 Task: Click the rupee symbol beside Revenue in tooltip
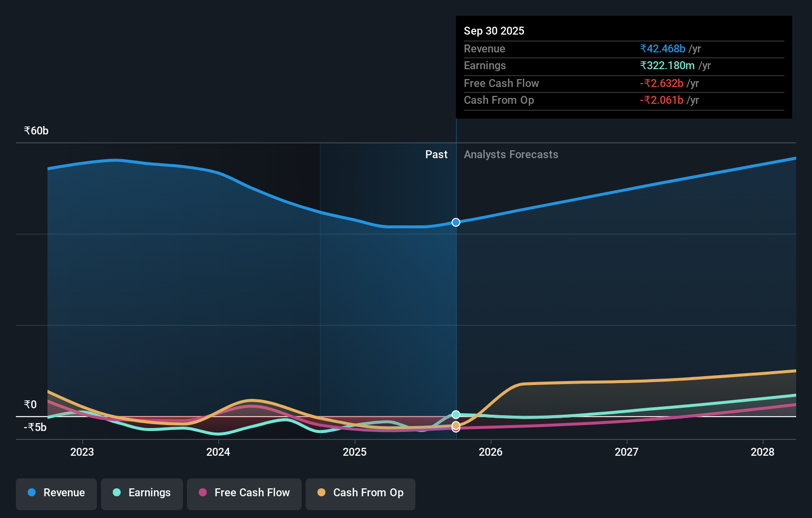(x=644, y=49)
